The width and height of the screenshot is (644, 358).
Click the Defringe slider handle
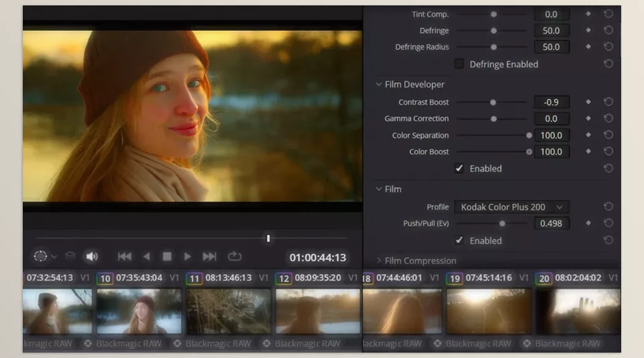coord(494,31)
